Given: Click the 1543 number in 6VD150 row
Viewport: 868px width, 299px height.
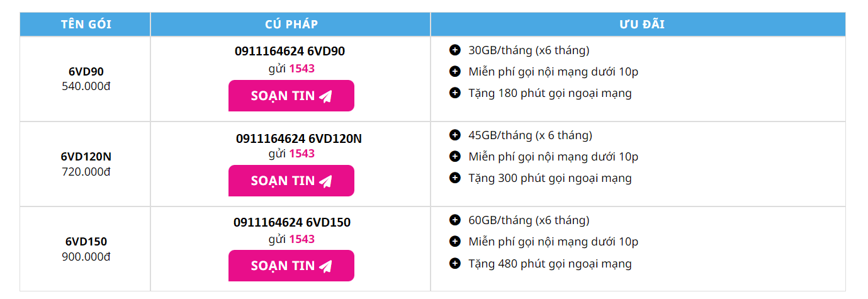Looking at the screenshot, I should [302, 239].
